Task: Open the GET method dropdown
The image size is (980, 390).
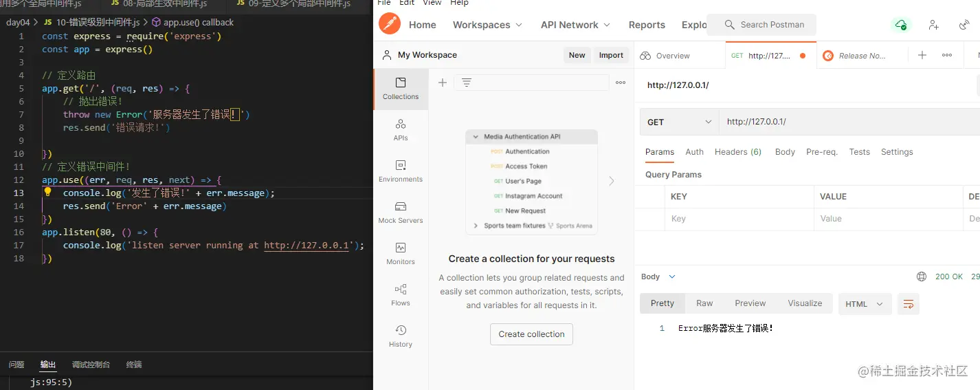Action: pos(679,122)
